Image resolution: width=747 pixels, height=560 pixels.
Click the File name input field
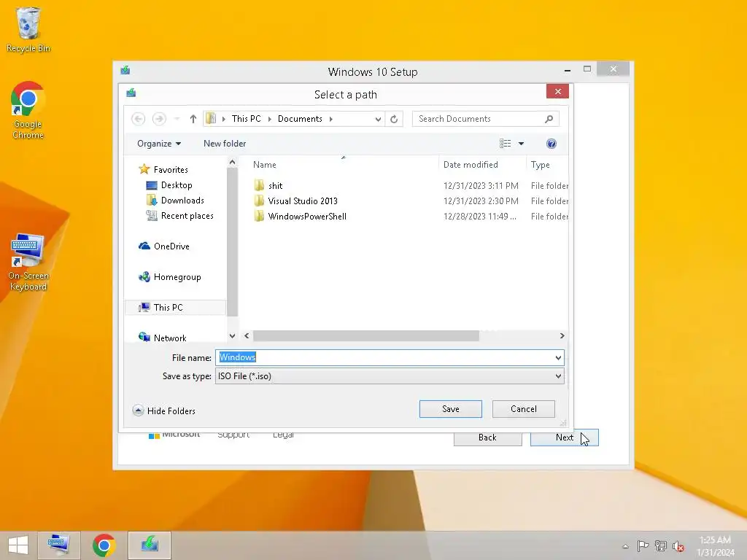384,357
